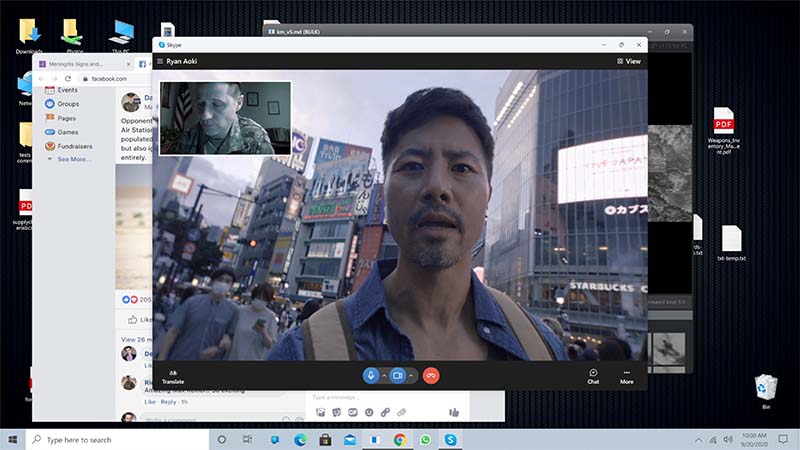The image size is (800, 450).
Task: Open the post author's profile picture
Action: point(131,102)
